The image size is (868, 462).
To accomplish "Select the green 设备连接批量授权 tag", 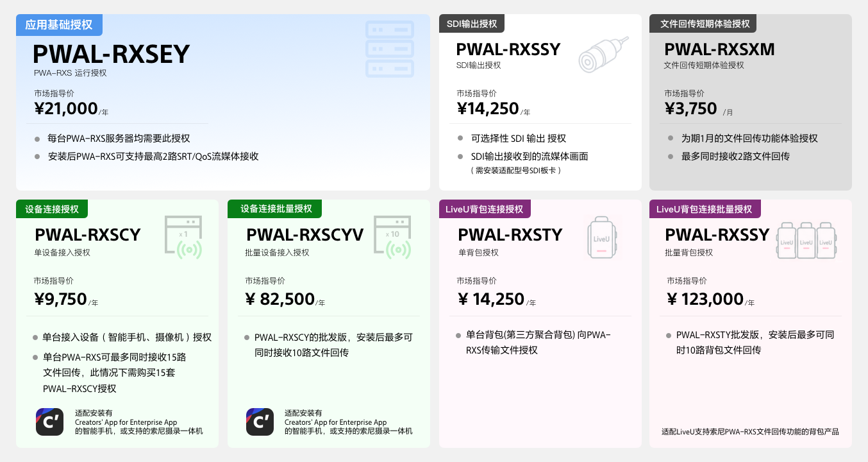I will click(275, 209).
